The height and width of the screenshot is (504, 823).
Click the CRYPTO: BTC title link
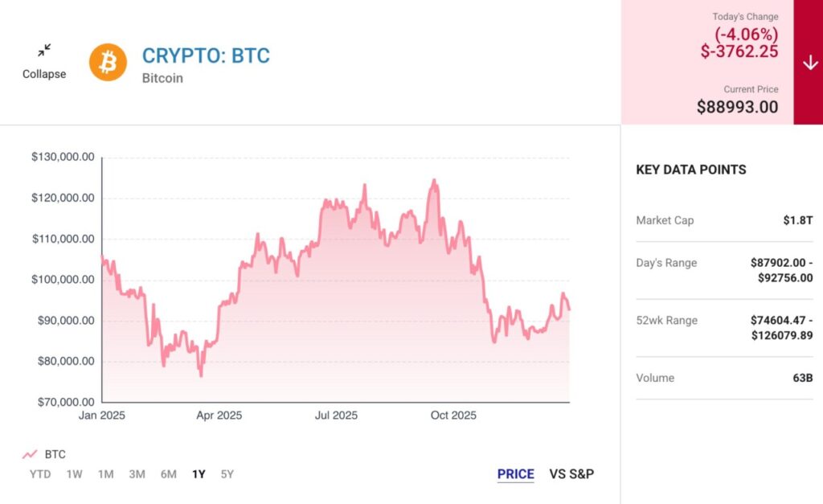pos(206,55)
